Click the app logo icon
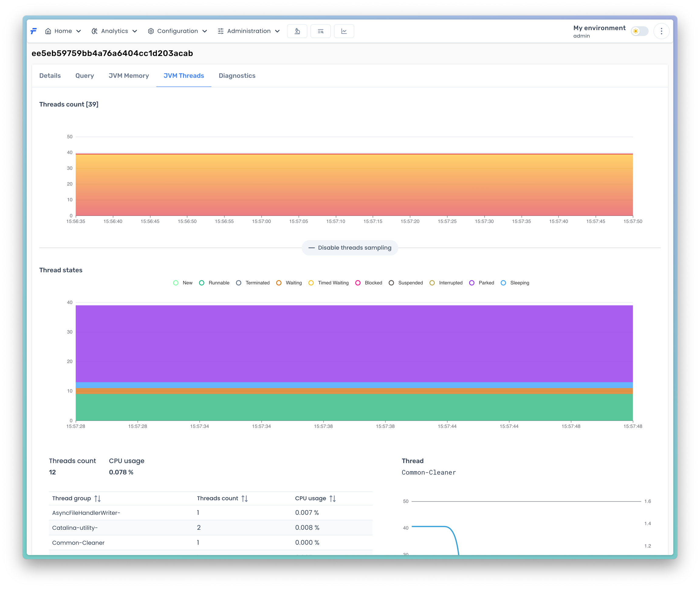The height and width of the screenshot is (589, 700). coord(33,31)
